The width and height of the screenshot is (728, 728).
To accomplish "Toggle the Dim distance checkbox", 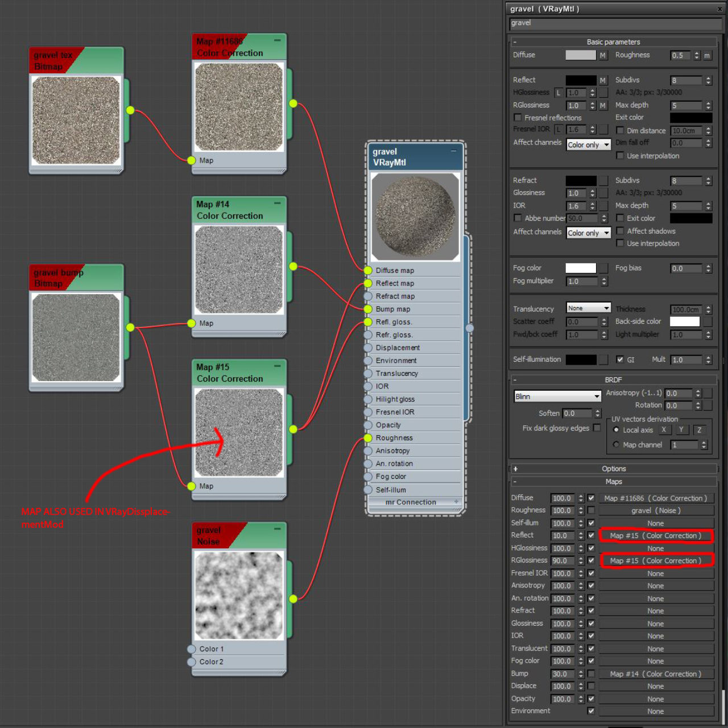I will click(620, 130).
